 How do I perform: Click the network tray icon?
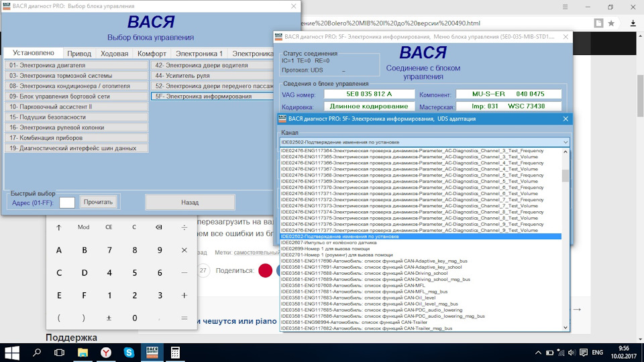click(x=561, y=353)
